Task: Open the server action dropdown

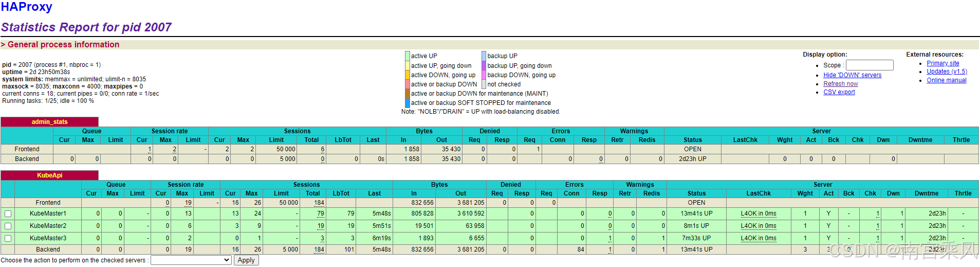Action: tap(191, 260)
